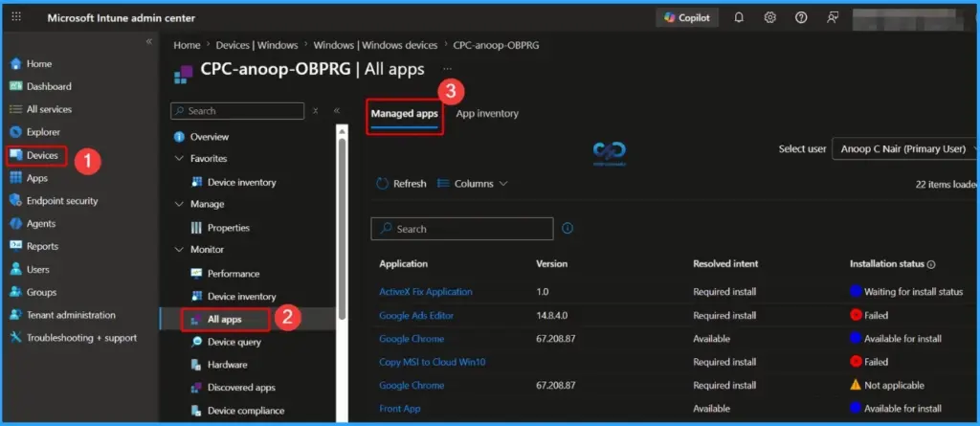Screen dimensions: 980x426
Task: Clear the device menu search field
Action: click(x=316, y=111)
